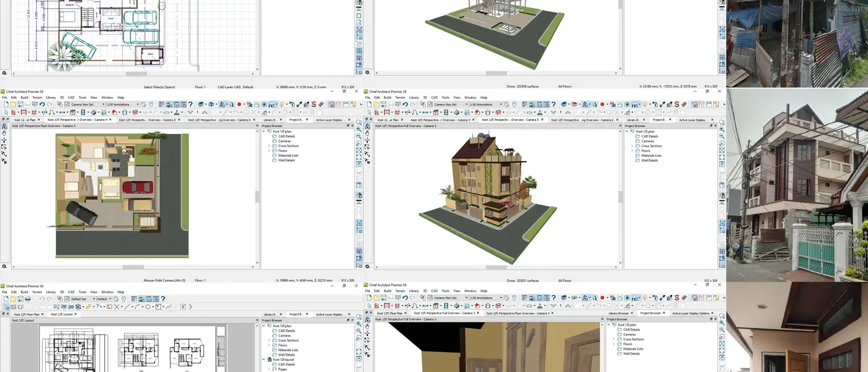Image resolution: width=868 pixels, height=372 pixels.
Task: Open Library menu in Camera 2 window
Action: (414, 291)
